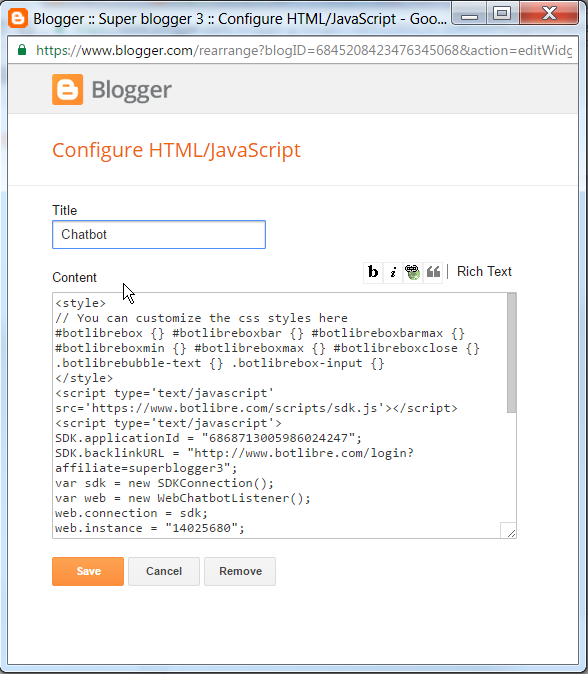Click the line web.connection = sdk;
The height and width of the screenshot is (674, 588).
click(131, 513)
